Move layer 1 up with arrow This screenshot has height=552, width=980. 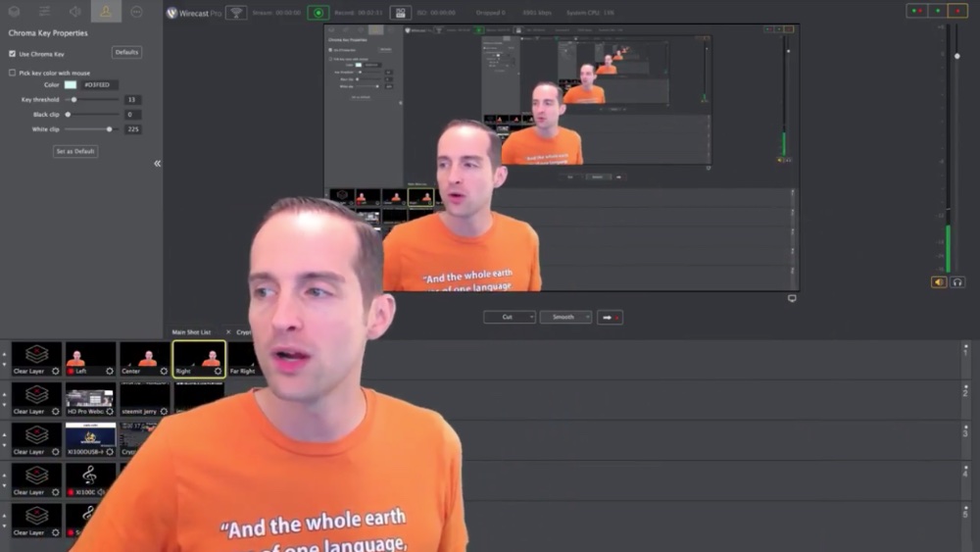point(4,355)
